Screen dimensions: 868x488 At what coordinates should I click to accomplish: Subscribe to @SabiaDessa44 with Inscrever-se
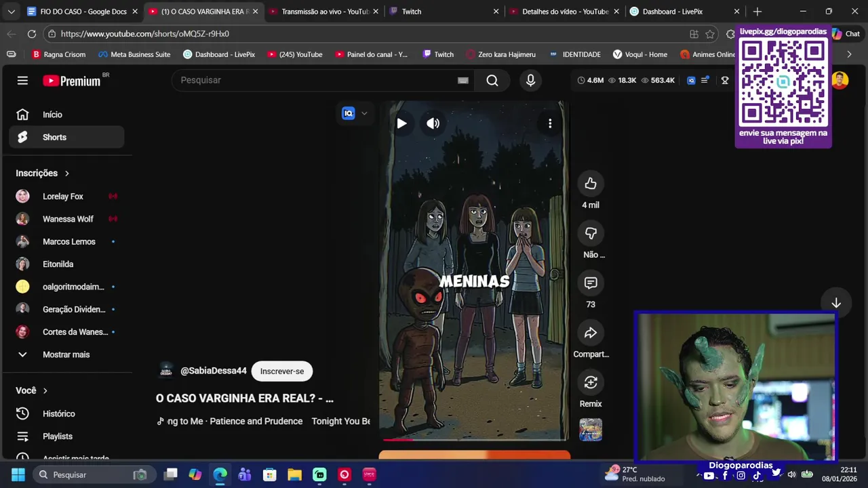coord(282,371)
